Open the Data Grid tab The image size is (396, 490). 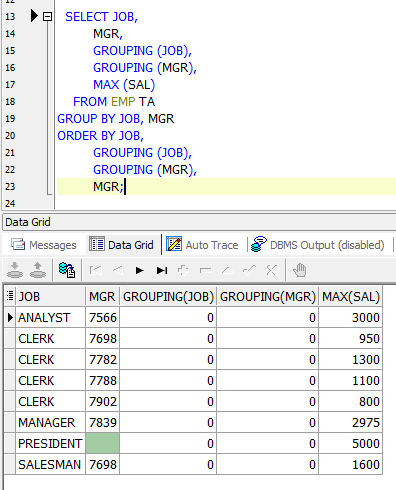coord(122,245)
